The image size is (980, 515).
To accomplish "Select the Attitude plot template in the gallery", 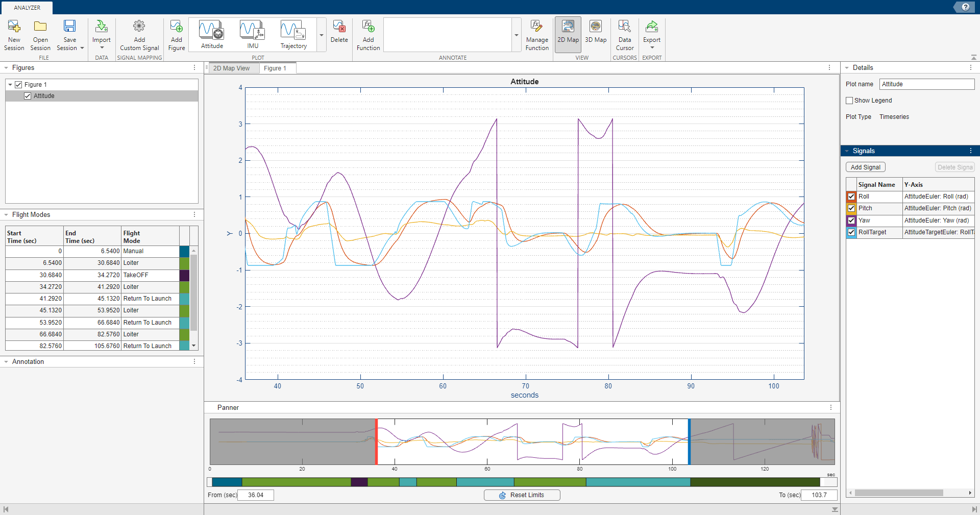I will pos(211,33).
